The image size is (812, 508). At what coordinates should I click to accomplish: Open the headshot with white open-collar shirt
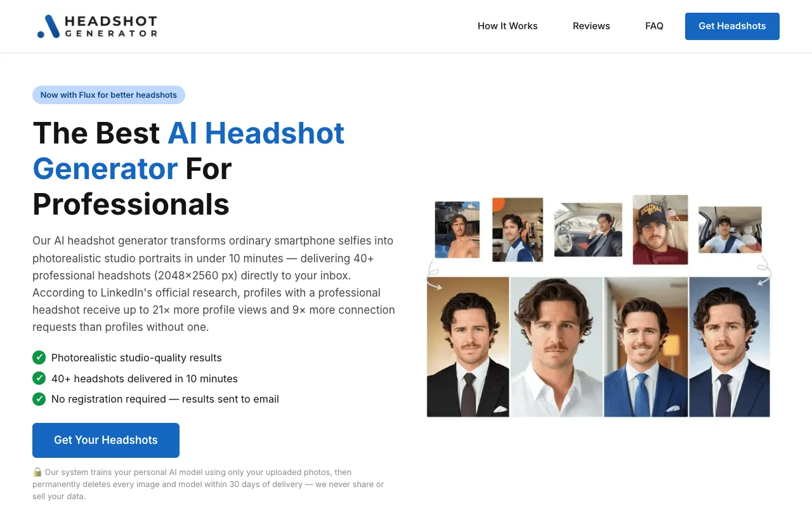pos(557,347)
